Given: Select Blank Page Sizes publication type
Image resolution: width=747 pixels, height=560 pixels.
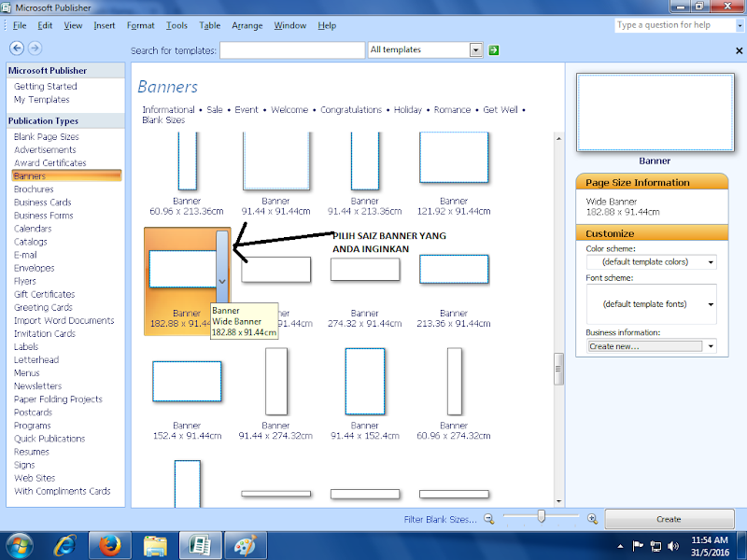Looking at the screenshot, I should coord(46,136).
